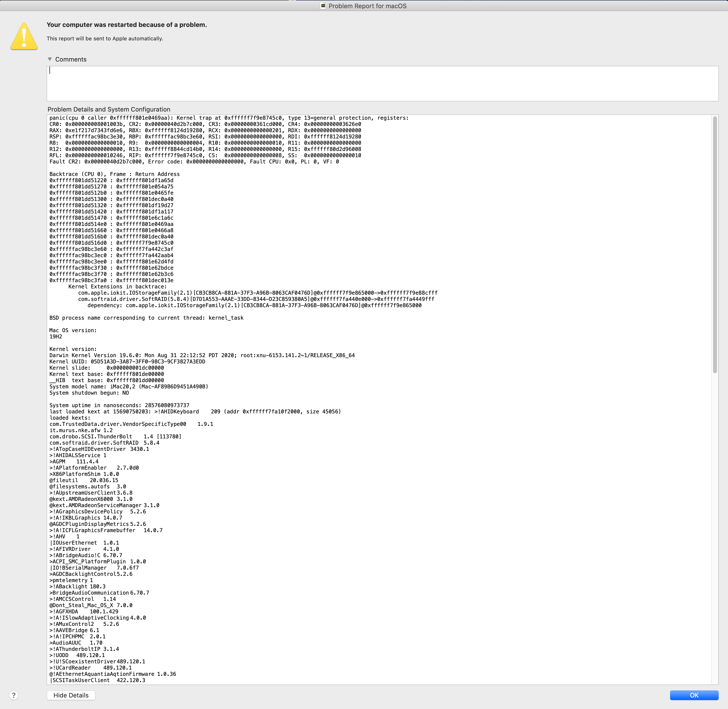The height and width of the screenshot is (709, 728).
Task: Click the '|IOUserEthernet 1.0.1' entry
Action: 84,543
